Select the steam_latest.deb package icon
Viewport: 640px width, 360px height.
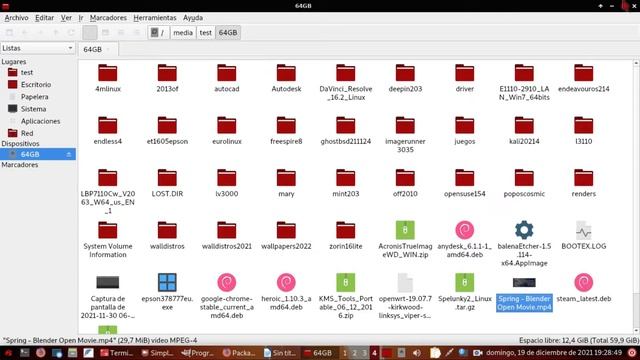[x=584, y=282]
